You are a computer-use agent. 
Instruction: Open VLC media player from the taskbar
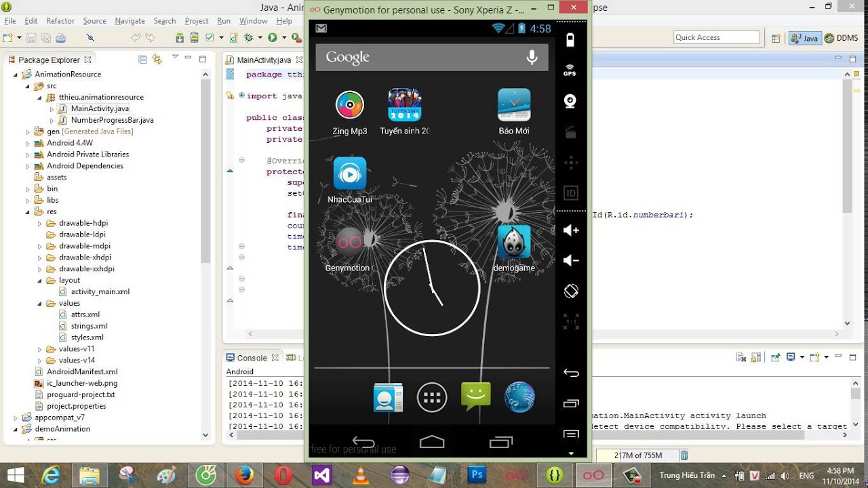click(x=361, y=475)
